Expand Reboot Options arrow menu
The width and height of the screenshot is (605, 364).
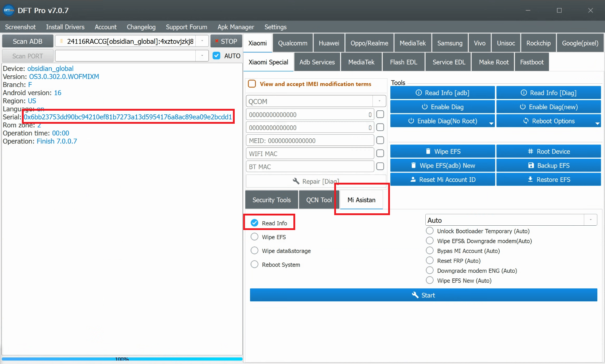point(597,123)
